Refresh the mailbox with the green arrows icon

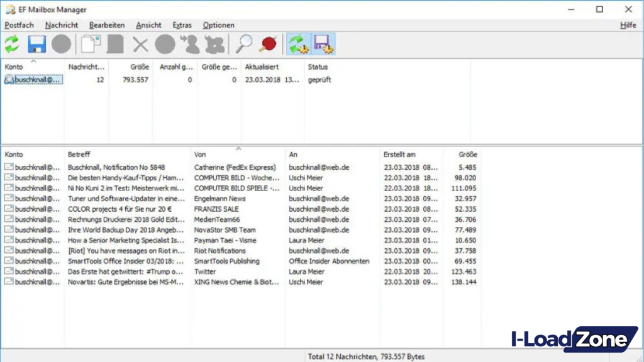coord(11,43)
